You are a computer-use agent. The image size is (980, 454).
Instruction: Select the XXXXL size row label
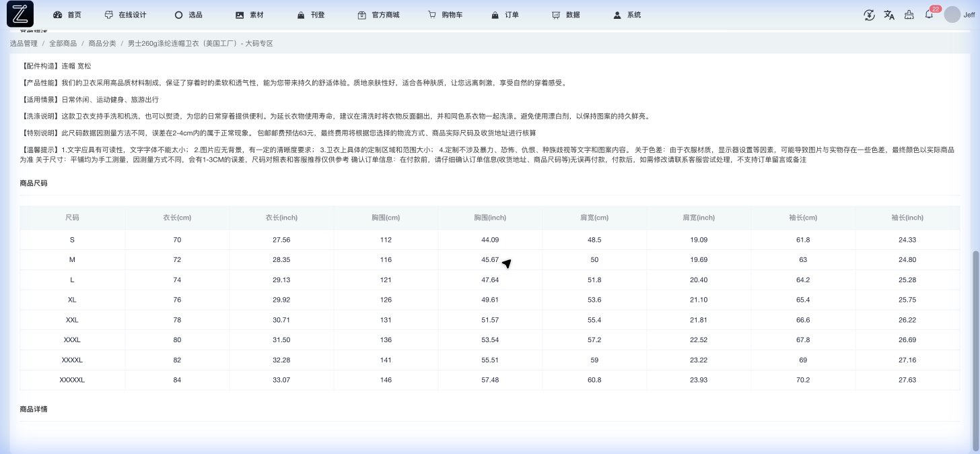pos(72,360)
